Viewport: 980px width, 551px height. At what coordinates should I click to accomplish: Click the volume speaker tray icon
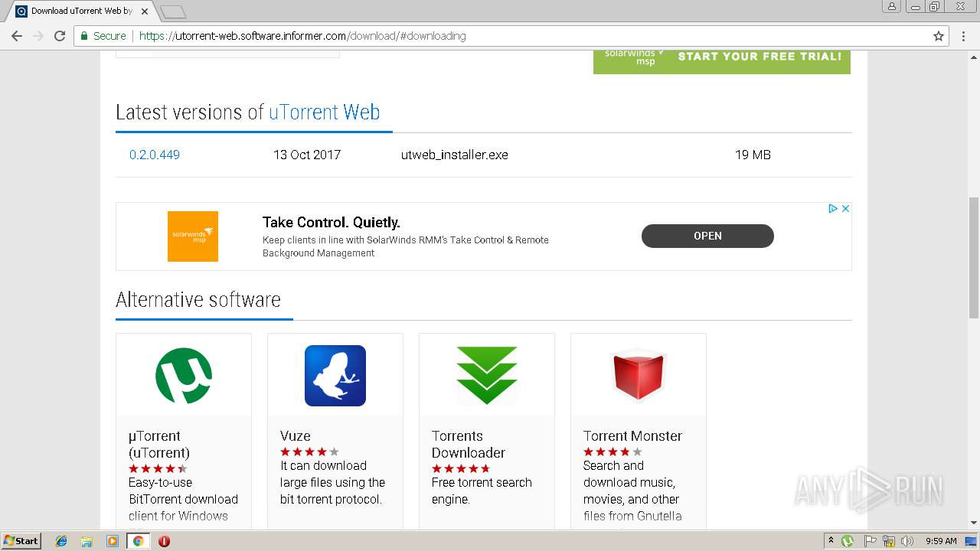907,541
